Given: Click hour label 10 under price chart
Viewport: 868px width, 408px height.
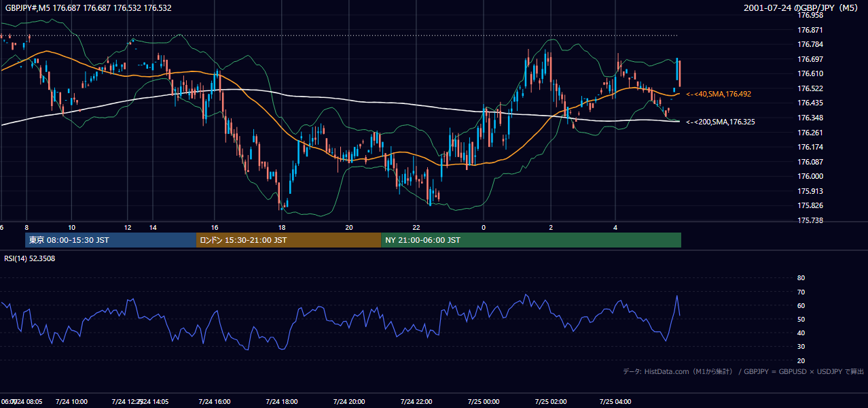Looking at the screenshot, I should [71, 227].
